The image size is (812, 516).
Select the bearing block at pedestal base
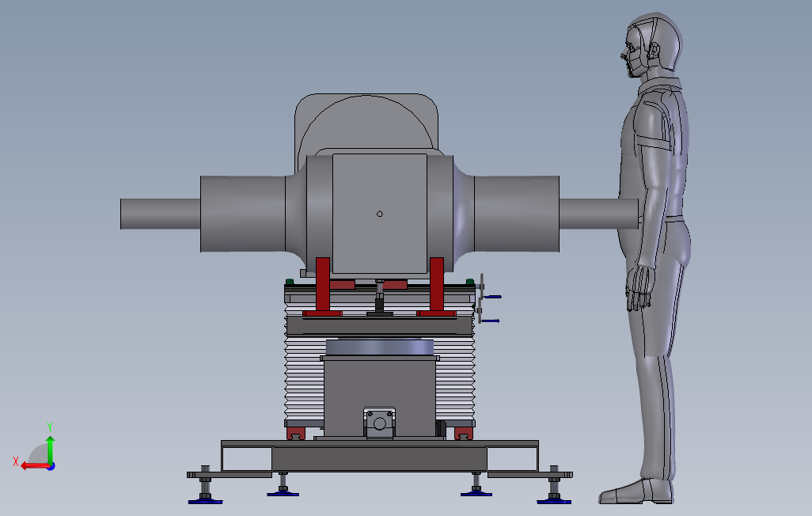380,423
